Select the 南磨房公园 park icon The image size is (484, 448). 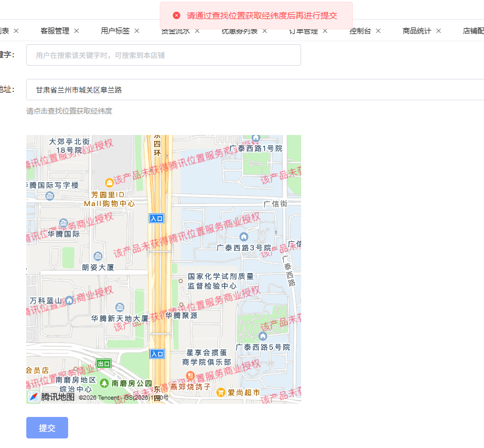(x=105, y=383)
